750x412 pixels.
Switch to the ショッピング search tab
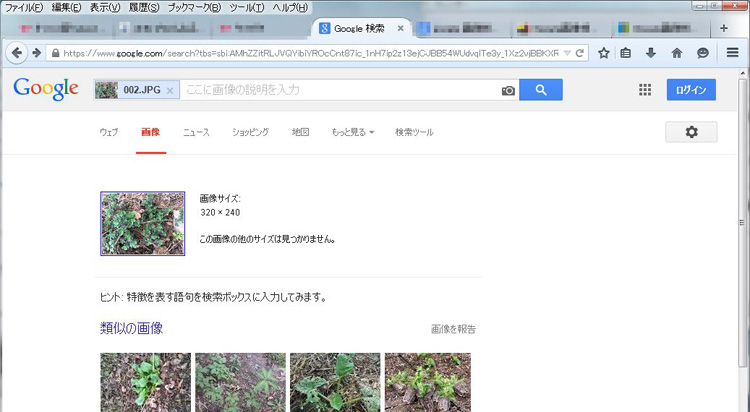coord(250,132)
